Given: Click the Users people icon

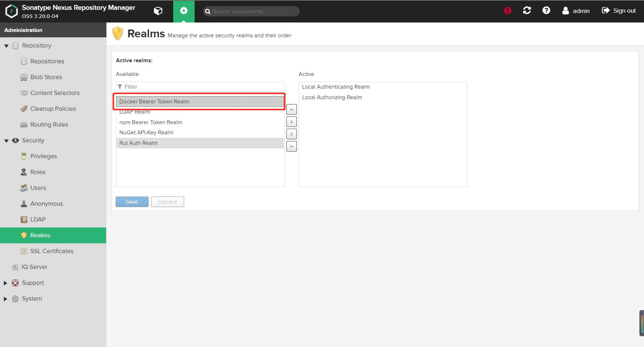Looking at the screenshot, I should point(24,188).
